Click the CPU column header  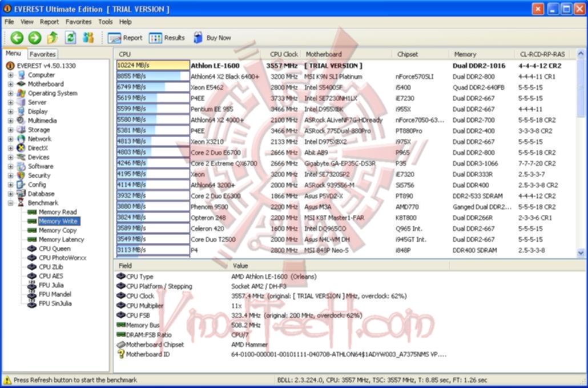click(x=187, y=54)
